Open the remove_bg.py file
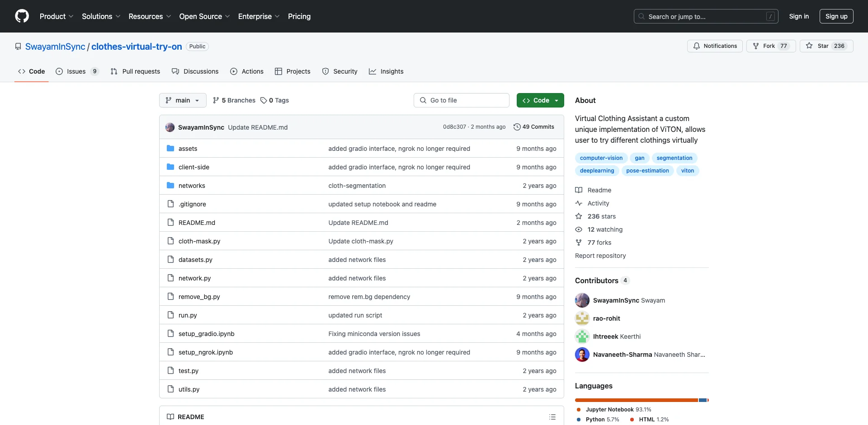 click(x=199, y=297)
